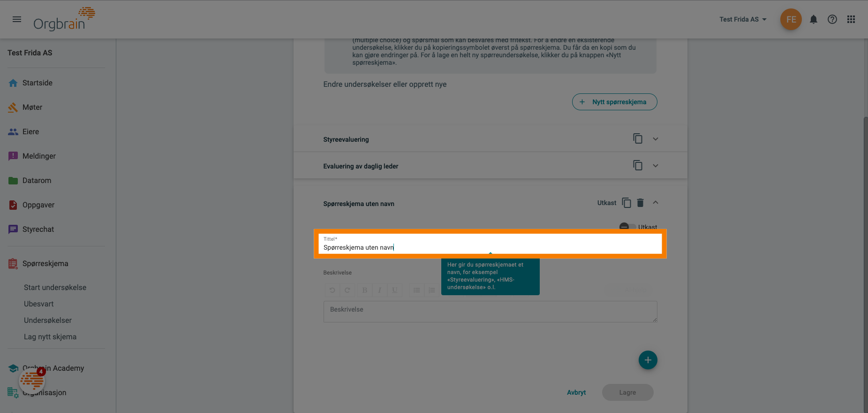Insert bulleted list in description editor
The height and width of the screenshot is (413, 868).
pyautogui.click(x=416, y=290)
